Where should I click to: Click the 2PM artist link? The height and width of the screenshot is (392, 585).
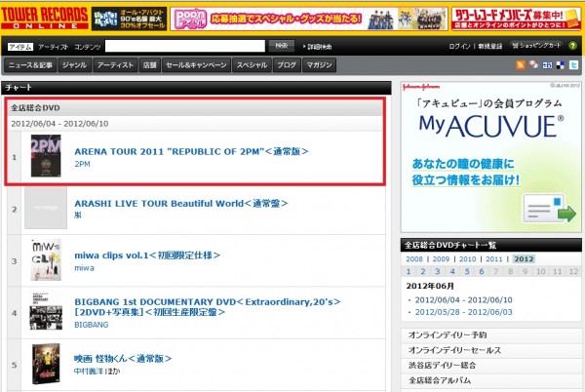click(x=82, y=164)
